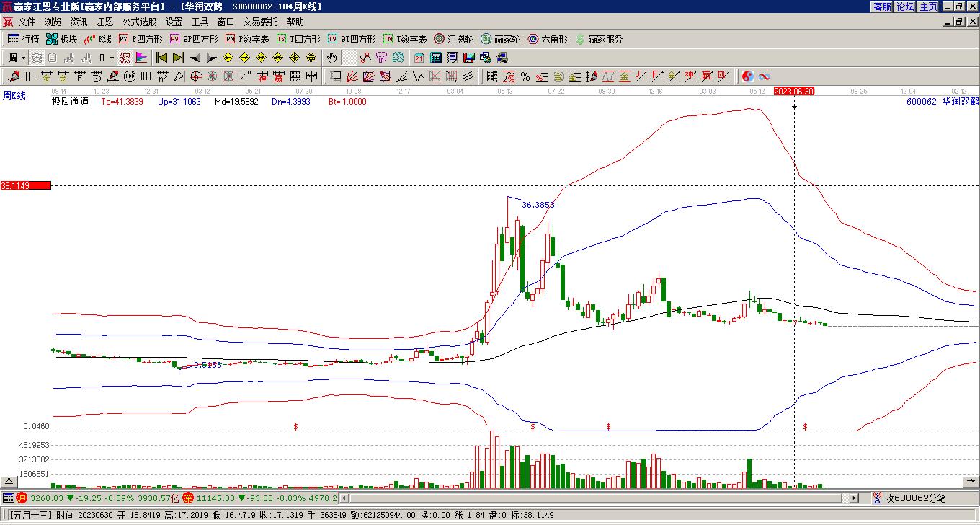Click the blue infinity loop icon
The height and width of the screenshot is (525, 980).
click(x=765, y=76)
